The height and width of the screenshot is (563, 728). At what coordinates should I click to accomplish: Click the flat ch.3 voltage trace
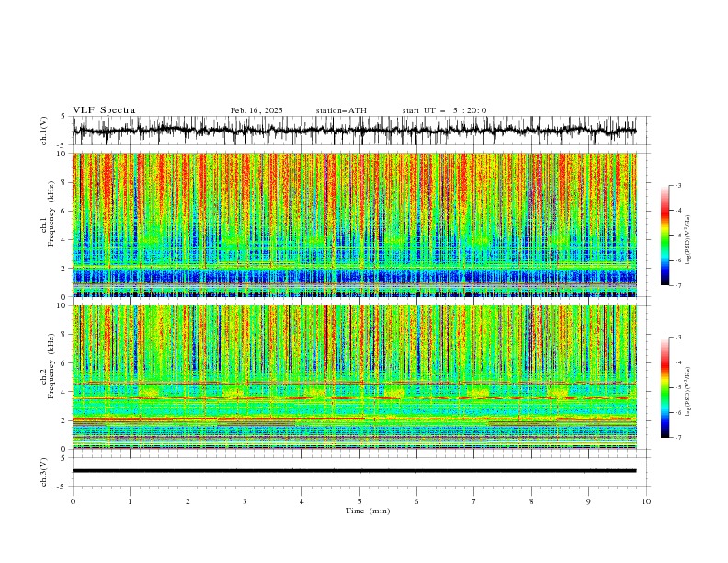[x=354, y=471]
